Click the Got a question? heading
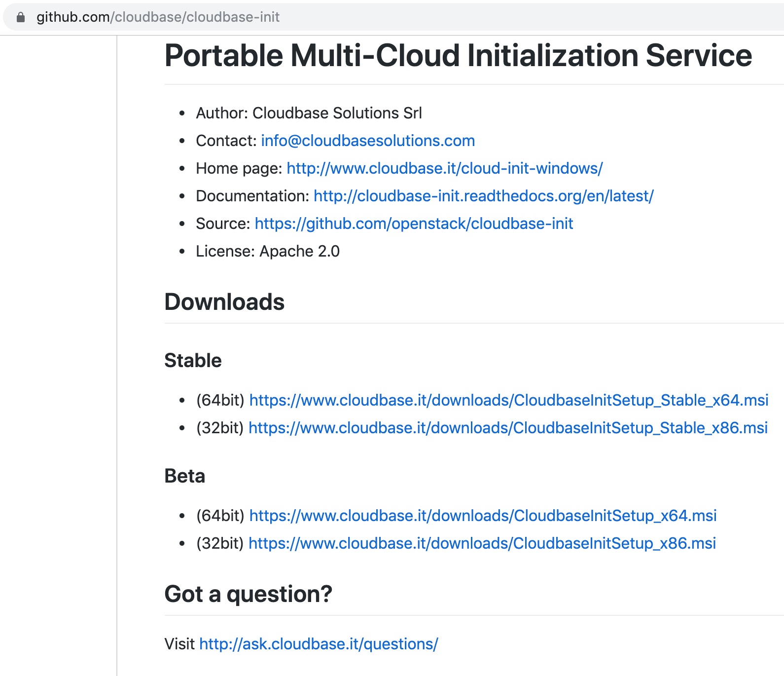The image size is (784, 676). [249, 594]
